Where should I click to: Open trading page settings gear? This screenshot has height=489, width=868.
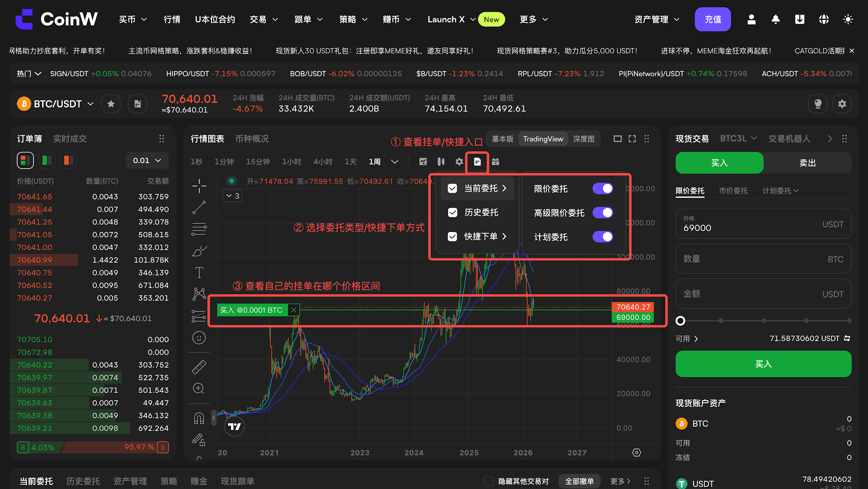842,104
